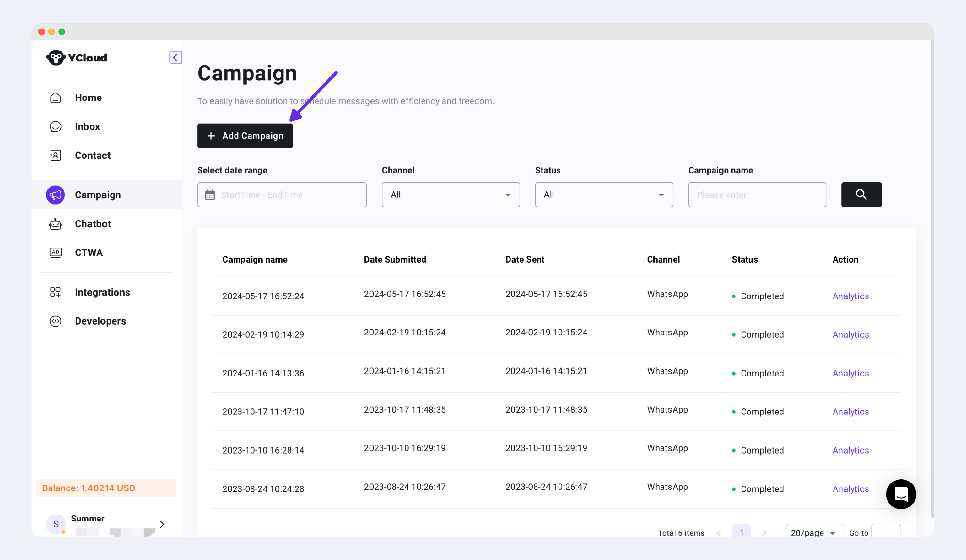Viewport: 966px width, 560px height.
Task: Open the Inbox chat bubble icon
Action: pyautogui.click(x=56, y=126)
